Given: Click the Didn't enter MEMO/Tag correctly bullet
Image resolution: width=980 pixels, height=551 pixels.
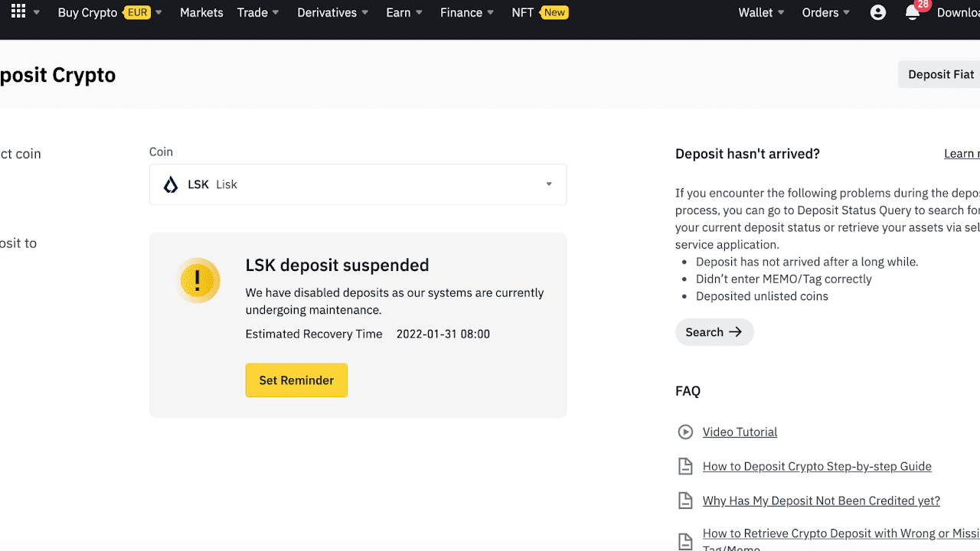Looking at the screenshot, I should pos(784,279).
